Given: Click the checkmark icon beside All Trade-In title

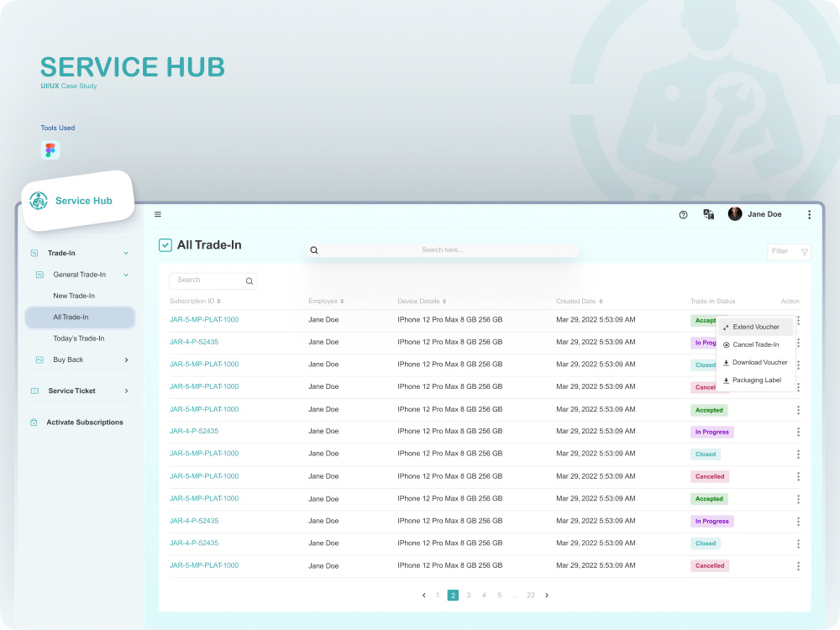Looking at the screenshot, I should click(165, 244).
